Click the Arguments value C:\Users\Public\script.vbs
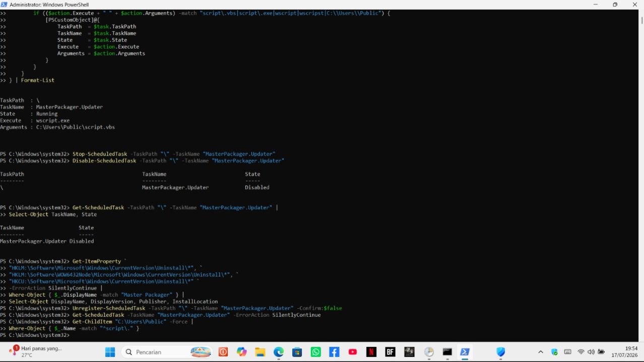Screen dimensions: 644x362 point(76,127)
